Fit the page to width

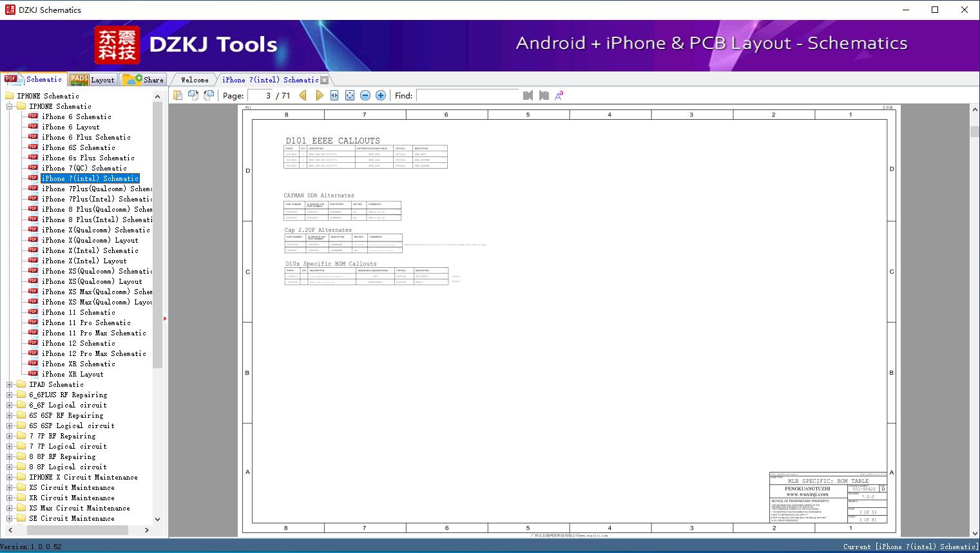tap(334, 95)
